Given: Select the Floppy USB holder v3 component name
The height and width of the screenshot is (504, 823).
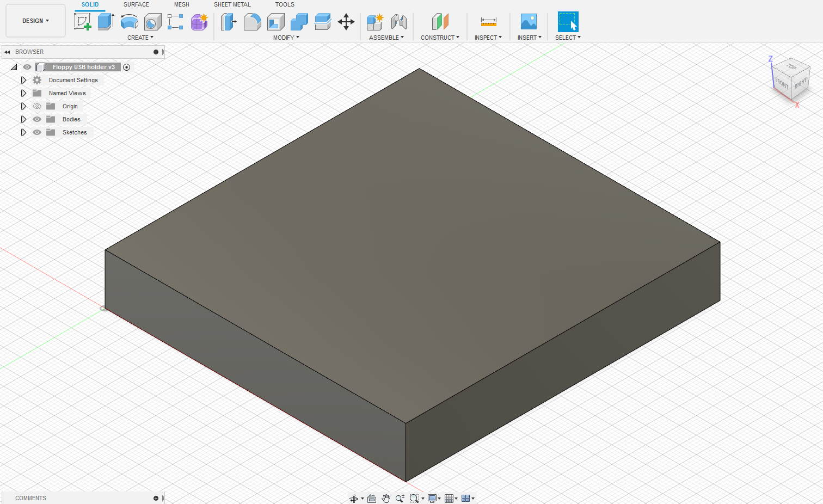Looking at the screenshot, I should pos(84,67).
